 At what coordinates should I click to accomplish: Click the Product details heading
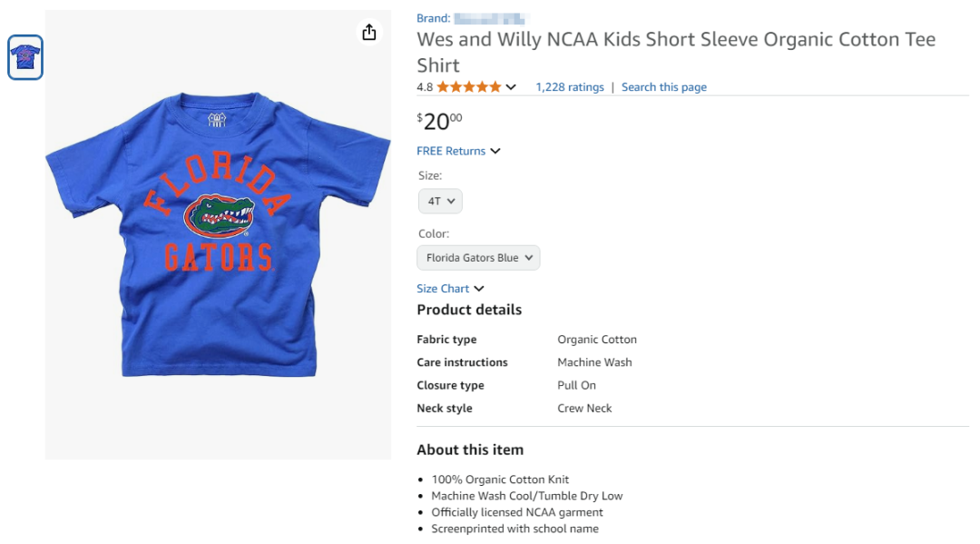click(469, 310)
